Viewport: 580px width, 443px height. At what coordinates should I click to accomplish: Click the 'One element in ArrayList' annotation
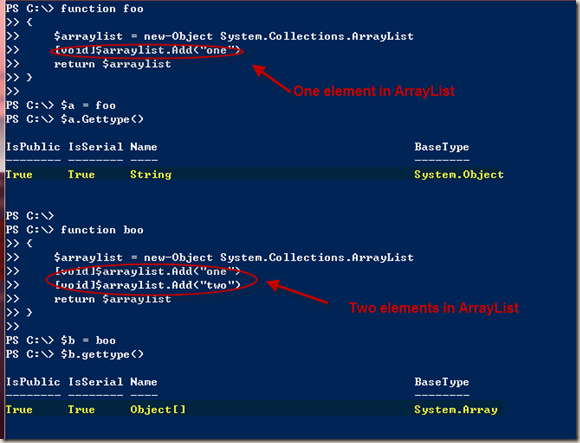374,91
